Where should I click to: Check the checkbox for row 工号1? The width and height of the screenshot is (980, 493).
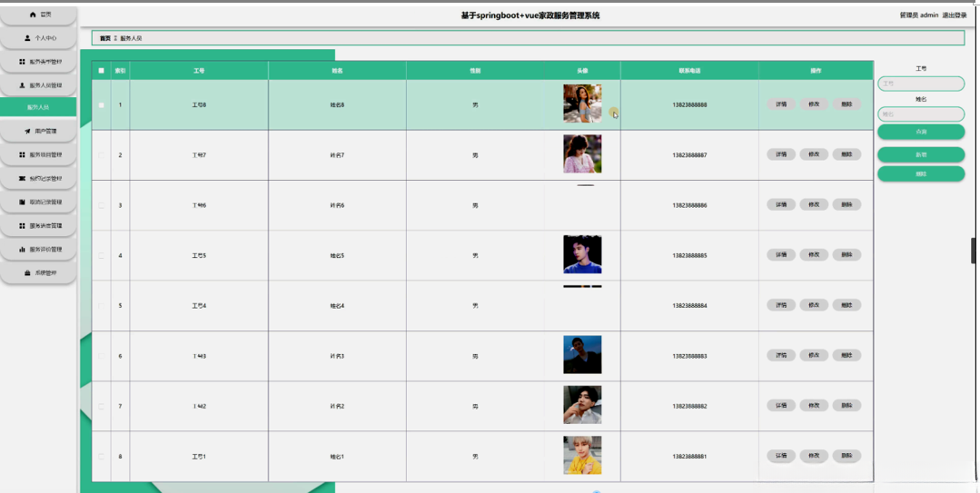(x=101, y=456)
